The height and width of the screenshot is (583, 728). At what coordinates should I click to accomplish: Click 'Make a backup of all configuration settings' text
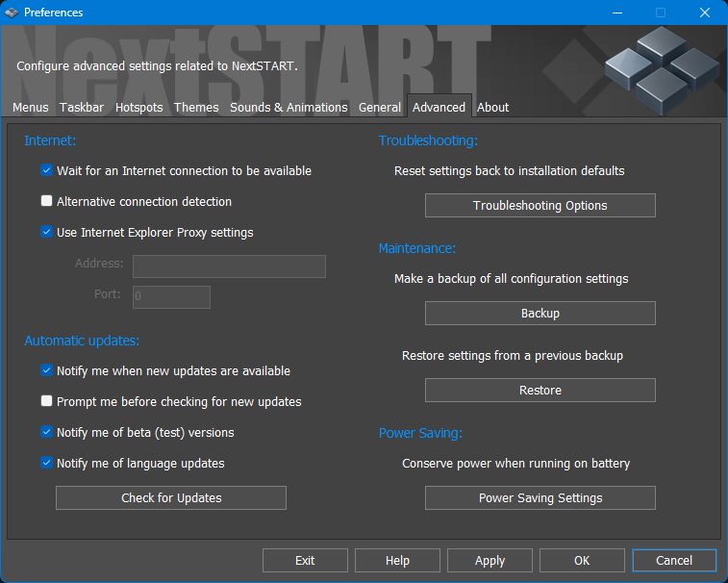point(512,279)
